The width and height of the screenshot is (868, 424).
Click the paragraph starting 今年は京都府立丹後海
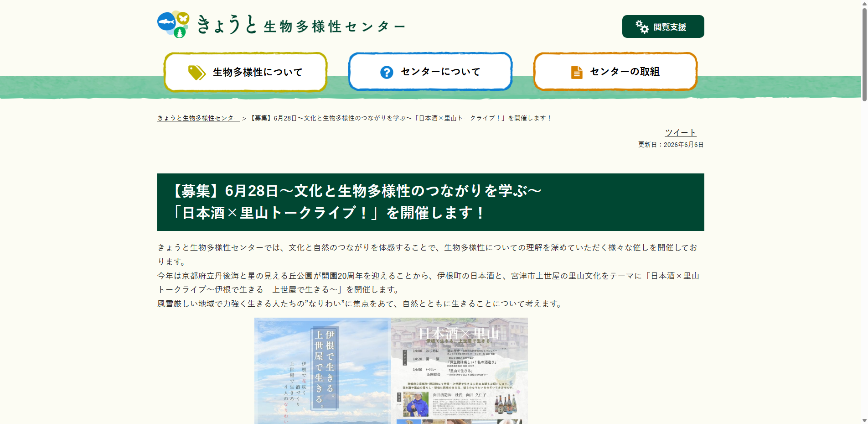point(429,283)
